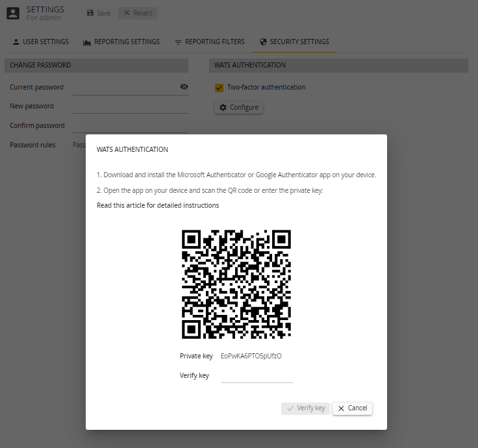Click the Confirm password field

click(x=131, y=125)
